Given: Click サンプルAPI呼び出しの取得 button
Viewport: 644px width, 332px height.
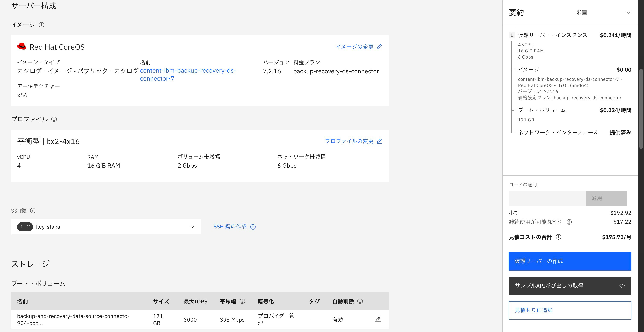Looking at the screenshot, I should click(570, 286).
